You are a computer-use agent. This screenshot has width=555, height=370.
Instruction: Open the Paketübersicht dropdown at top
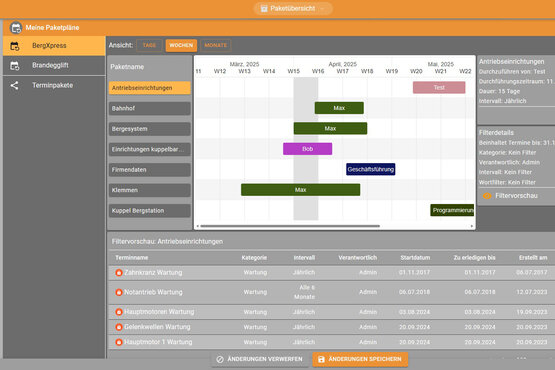(293, 8)
